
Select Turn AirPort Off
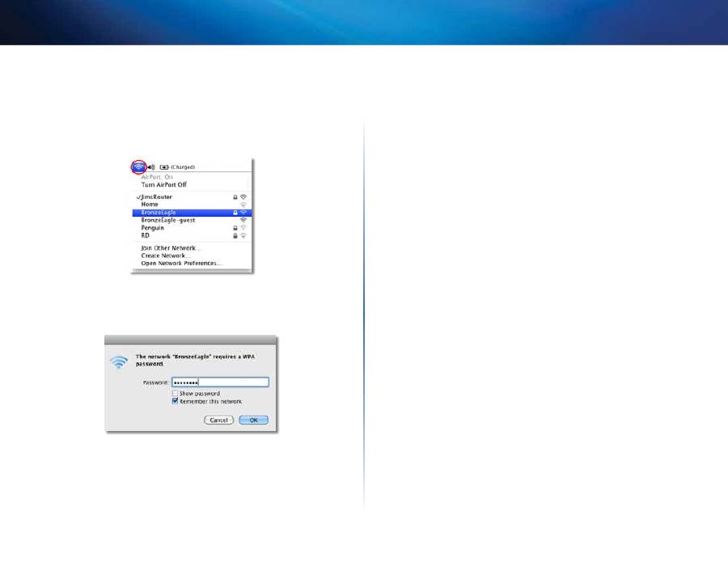coord(164,184)
